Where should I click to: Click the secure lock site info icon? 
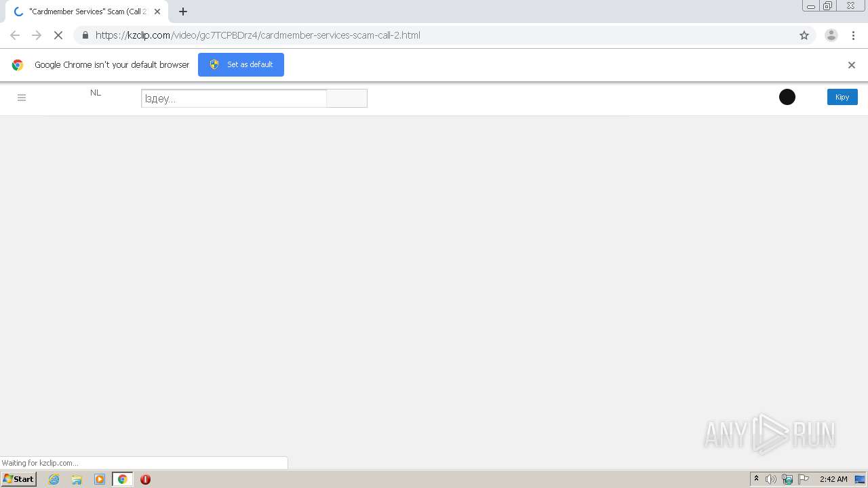pos(85,35)
